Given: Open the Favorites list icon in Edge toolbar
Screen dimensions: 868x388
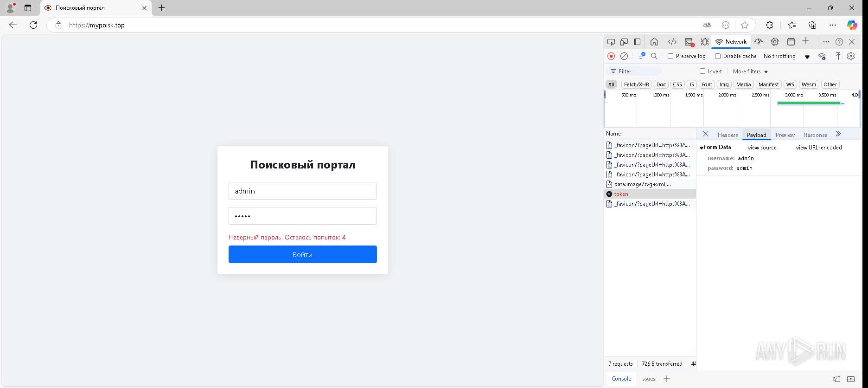Looking at the screenshot, I should (791, 25).
